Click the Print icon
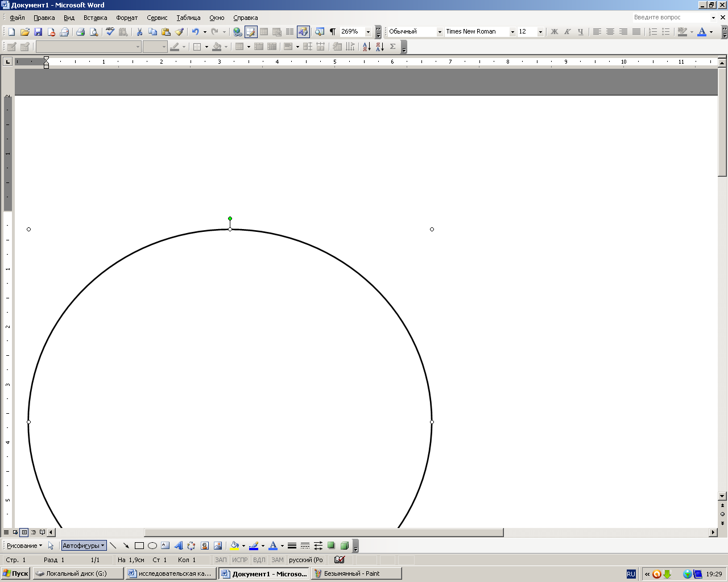The width and height of the screenshot is (728, 582). click(x=80, y=32)
